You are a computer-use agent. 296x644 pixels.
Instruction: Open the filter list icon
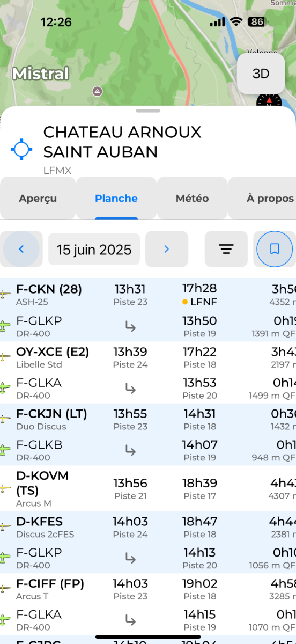click(226, 249)
